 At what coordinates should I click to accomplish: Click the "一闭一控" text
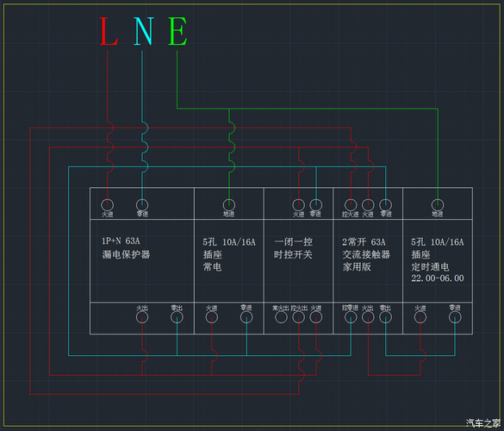coord(293,242)
